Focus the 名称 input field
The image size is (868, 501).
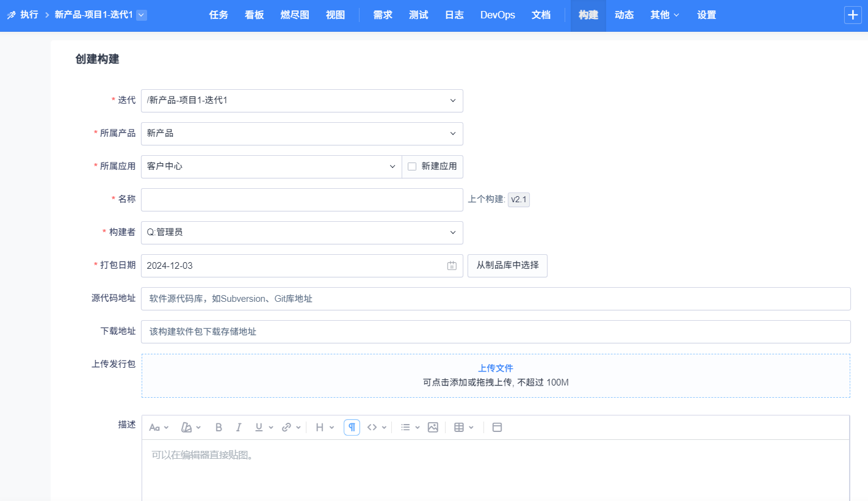pos(302,200)
